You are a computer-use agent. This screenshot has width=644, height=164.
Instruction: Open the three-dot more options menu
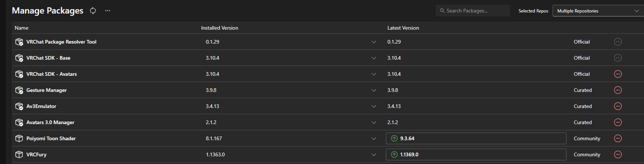click(107, 11)
